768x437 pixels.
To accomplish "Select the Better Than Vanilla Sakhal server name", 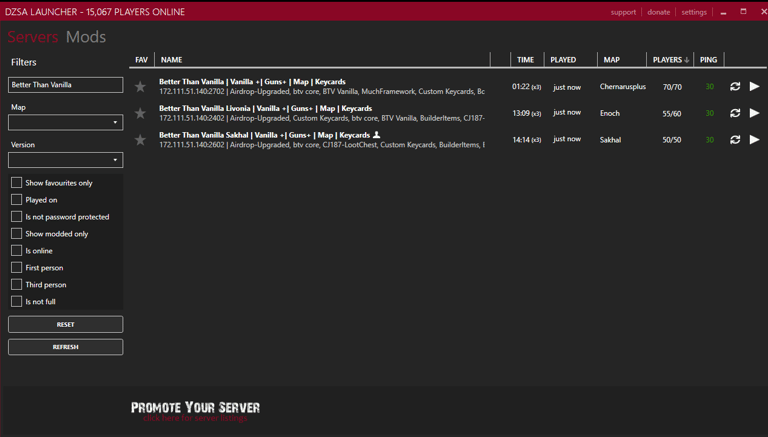I will pos(264,135).
